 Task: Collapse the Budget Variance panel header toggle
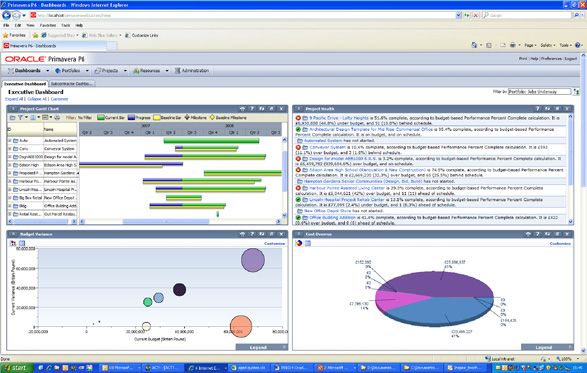point(13,234)
